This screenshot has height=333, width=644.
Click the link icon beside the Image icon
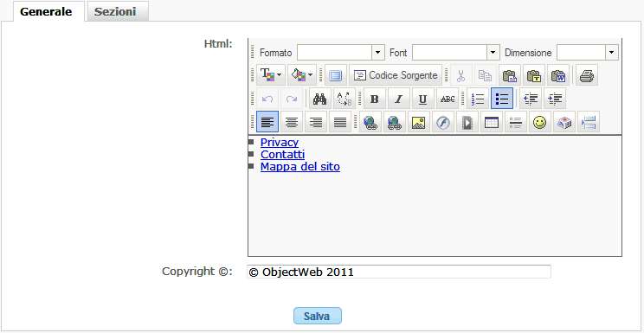point(395,122)
